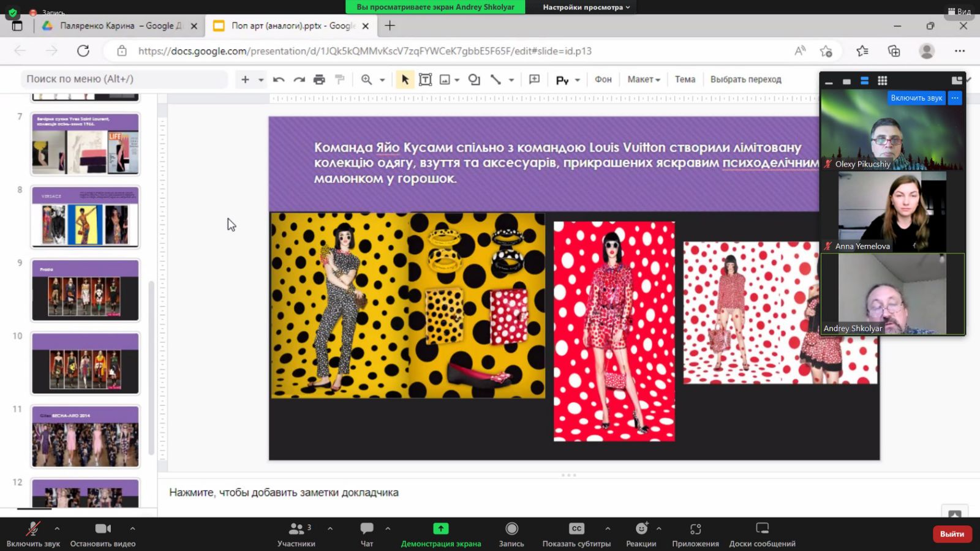Add a new slide with the plus icon
The height and width of the screenshot is (551, 980).
245,80
